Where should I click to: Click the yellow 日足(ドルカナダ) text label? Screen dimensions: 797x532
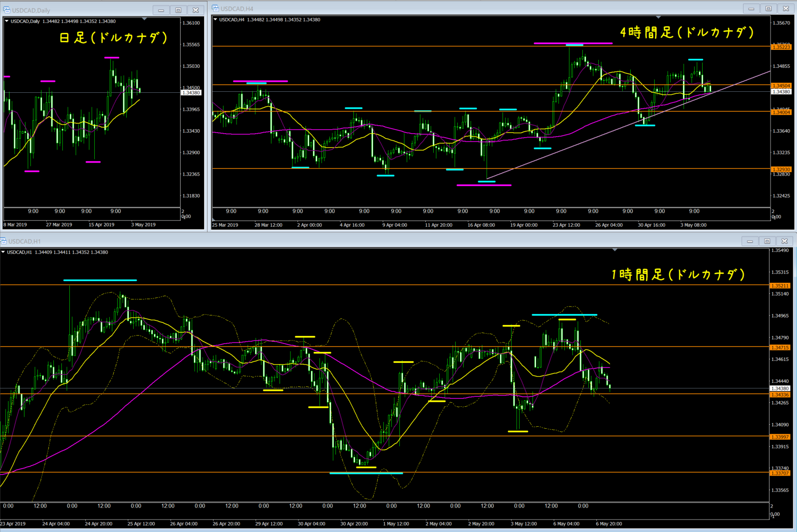113,37
